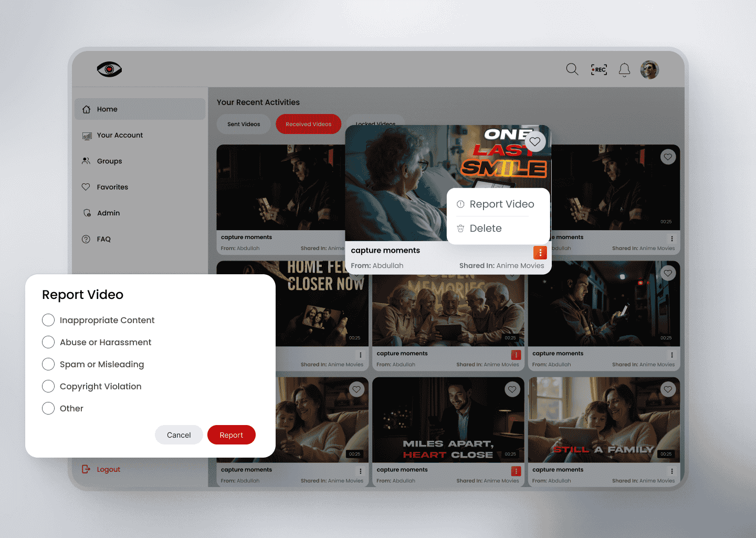Switch to the Sent Videos tab
The image size is (756, 538).
(244, 125)
